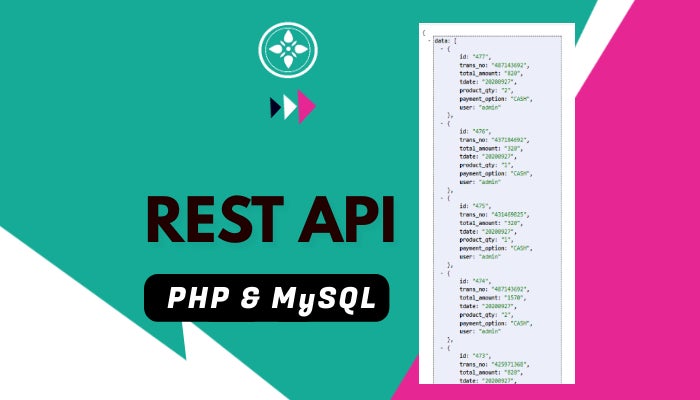Collapse the top-level data array

(x=429, y=40)
